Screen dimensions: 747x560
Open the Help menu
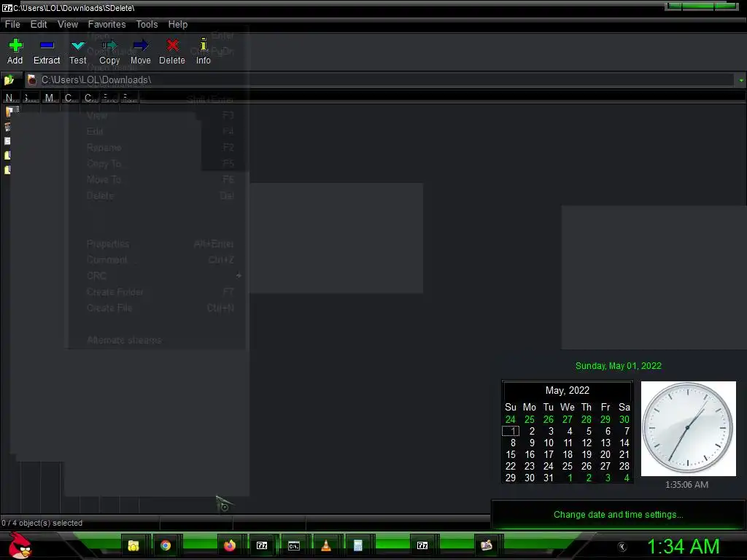178,24
